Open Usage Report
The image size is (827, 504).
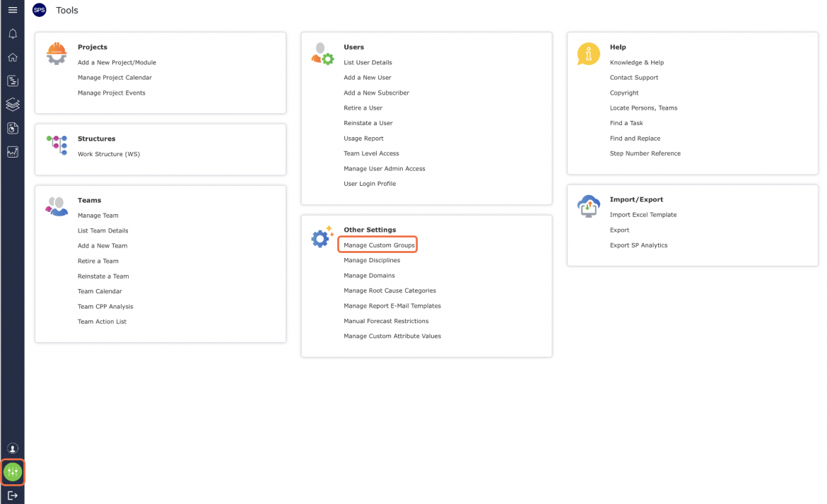363,139
